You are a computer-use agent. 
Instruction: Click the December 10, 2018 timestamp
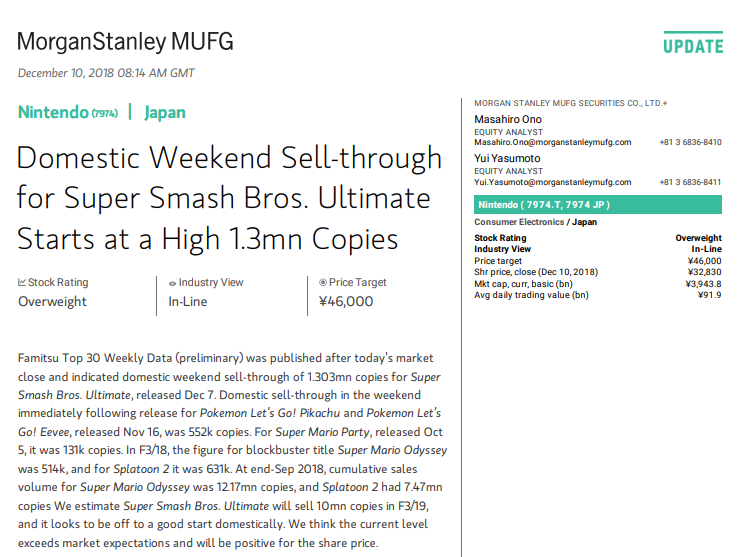pos(106,73)
